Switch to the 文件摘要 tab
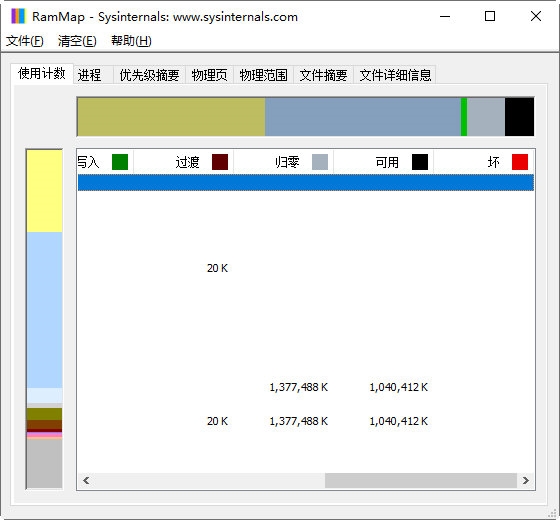Screen dimensions: 560x520 [323, 75]
